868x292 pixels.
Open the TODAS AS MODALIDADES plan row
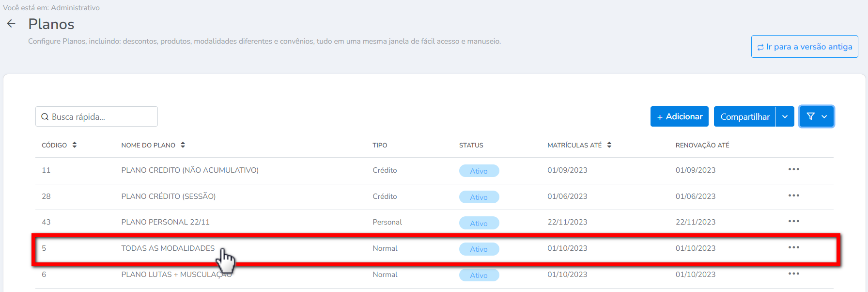168,248
